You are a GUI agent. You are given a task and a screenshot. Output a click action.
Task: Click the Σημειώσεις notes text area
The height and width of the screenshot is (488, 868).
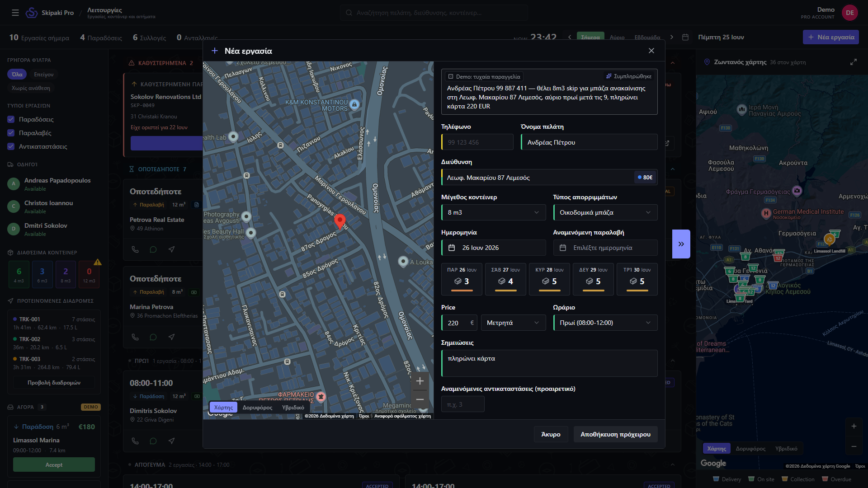549,363
